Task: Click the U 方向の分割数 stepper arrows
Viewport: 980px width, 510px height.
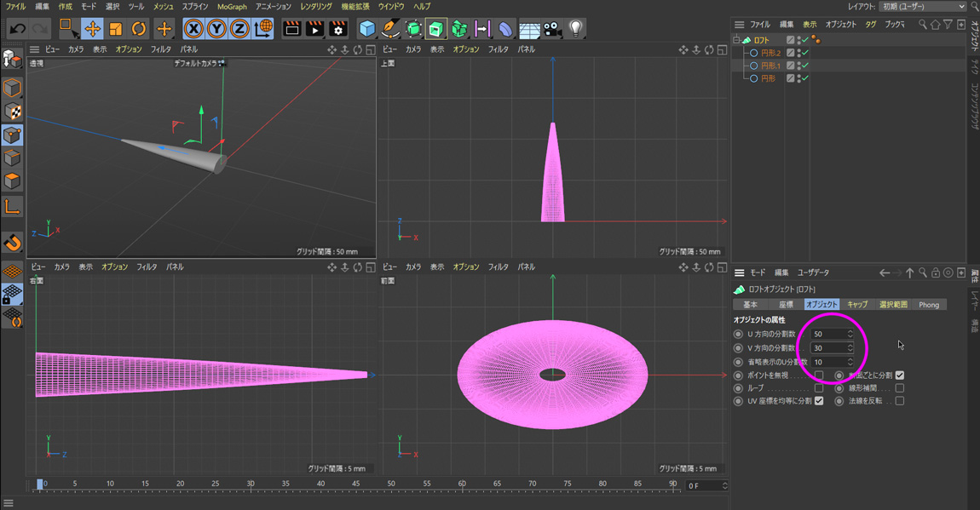Action: 850,335
